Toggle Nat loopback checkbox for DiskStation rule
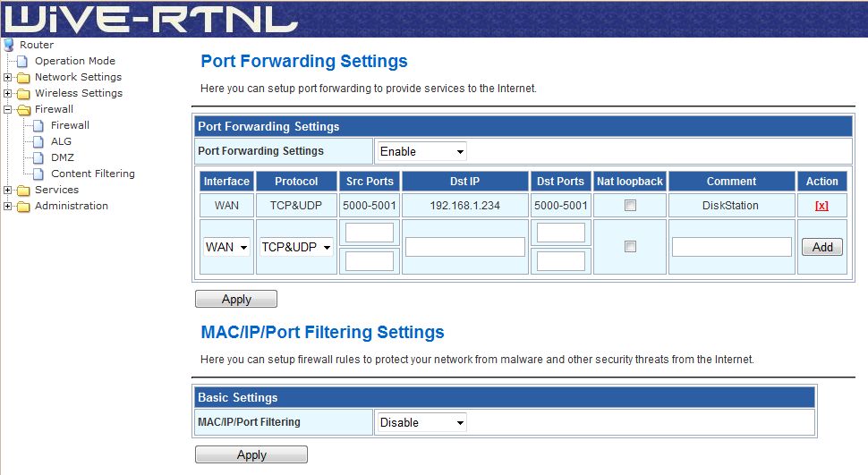 630,205
